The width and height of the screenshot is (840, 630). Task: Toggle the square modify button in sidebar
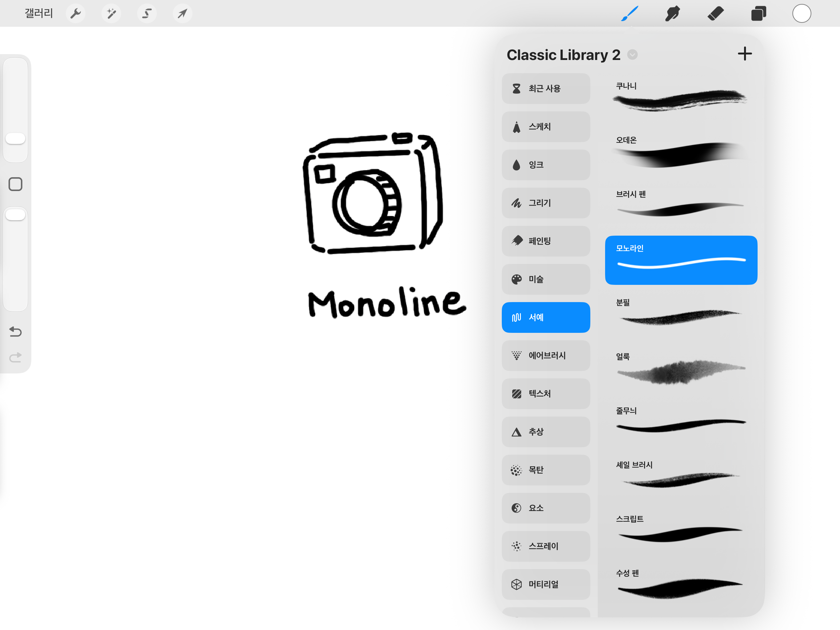click(x=16, y=184)
